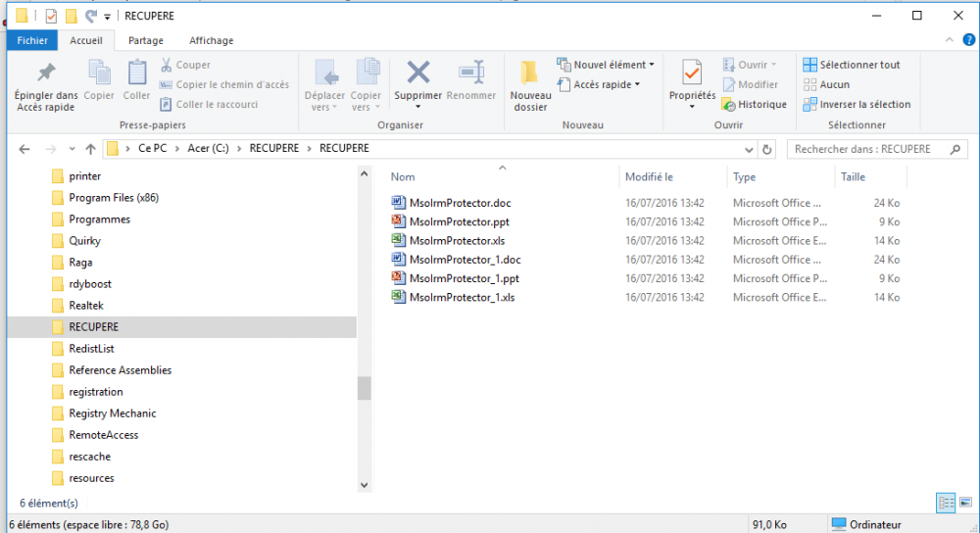Switch to Details view in status bar

coord(946,503)
